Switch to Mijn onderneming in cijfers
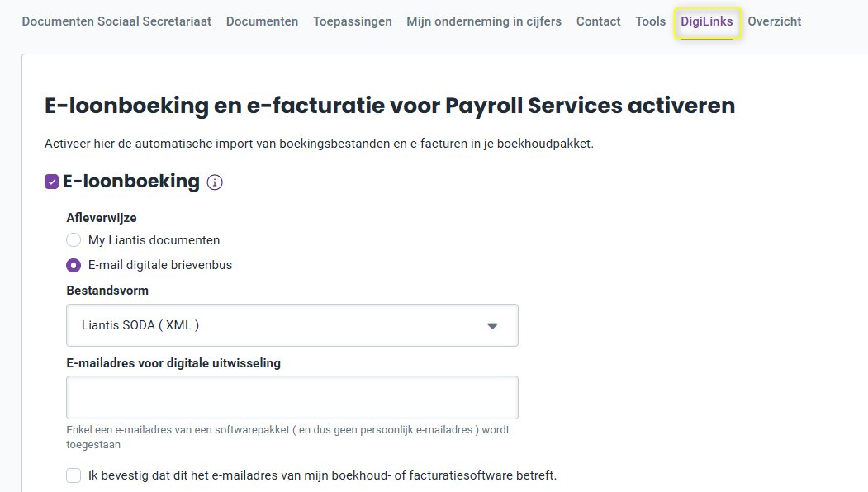 click(484, 21)
